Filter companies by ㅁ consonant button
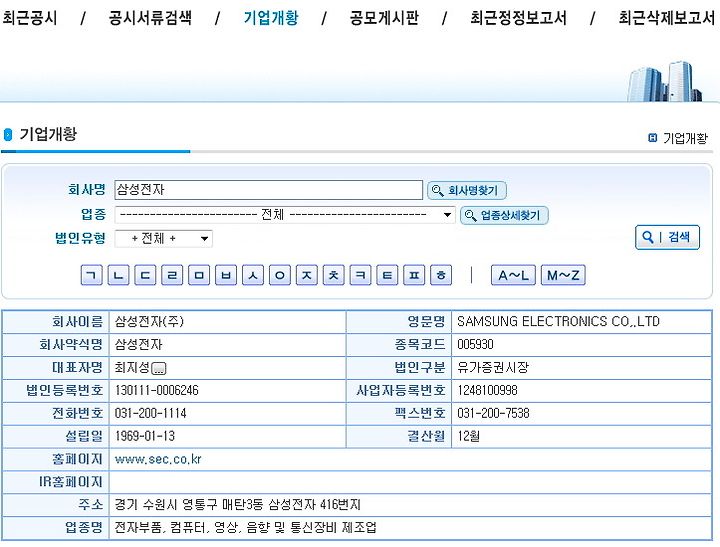720x547 pixels. [x=199, y=275]
